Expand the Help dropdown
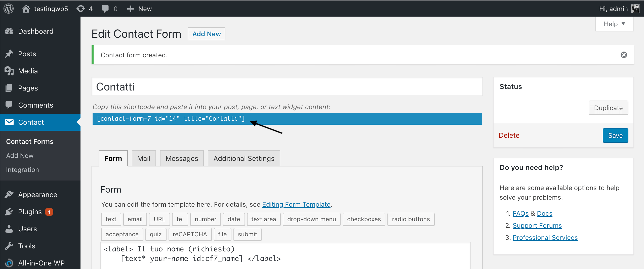 pos(614,24)
